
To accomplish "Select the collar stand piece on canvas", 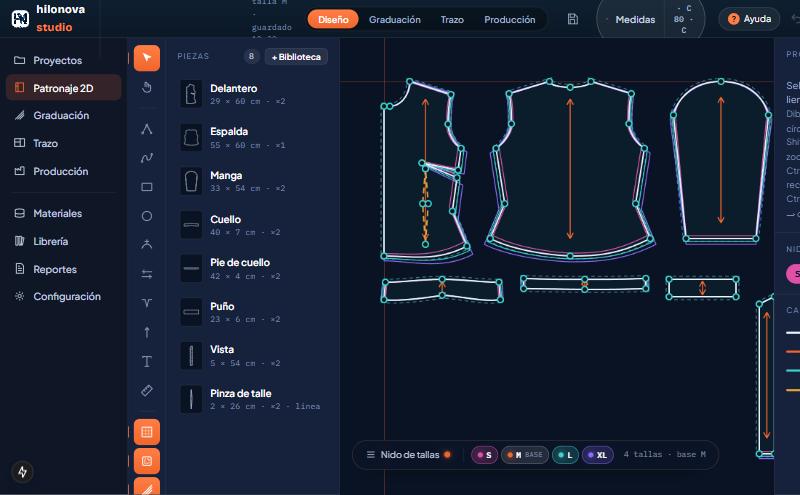I will 585,284.
